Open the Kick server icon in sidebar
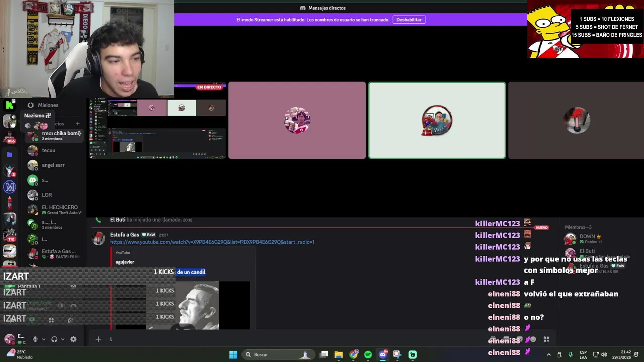Image resolution: width=644 pixels, height=362 pixels. pos(9,105)
